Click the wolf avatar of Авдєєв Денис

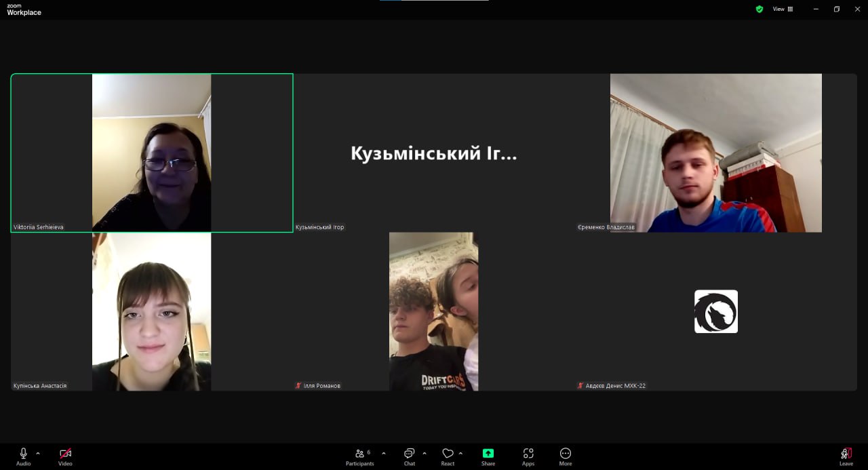point(715,311)
